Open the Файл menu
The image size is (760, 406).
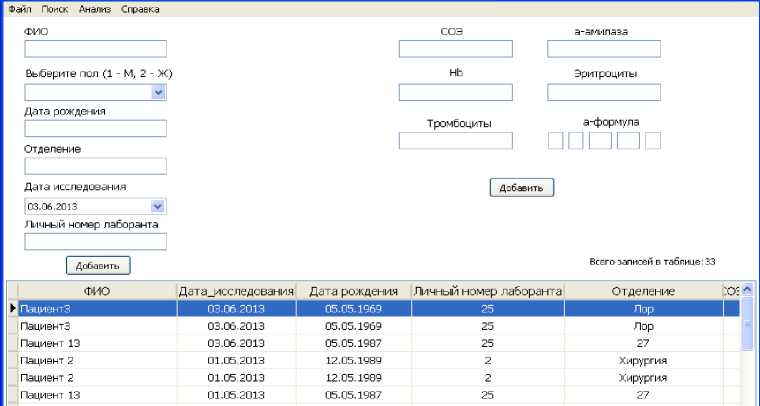pyautogui.click(x=20, y=9)
